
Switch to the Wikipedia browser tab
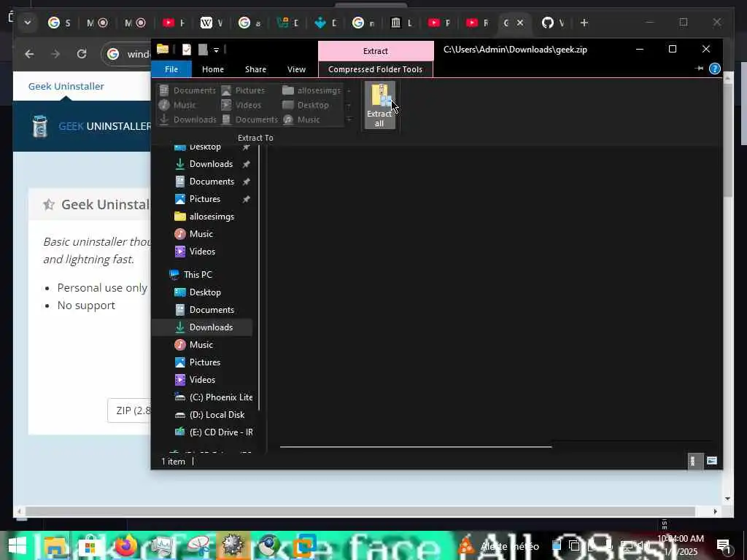pyautogui.click(x=212, y=23)
